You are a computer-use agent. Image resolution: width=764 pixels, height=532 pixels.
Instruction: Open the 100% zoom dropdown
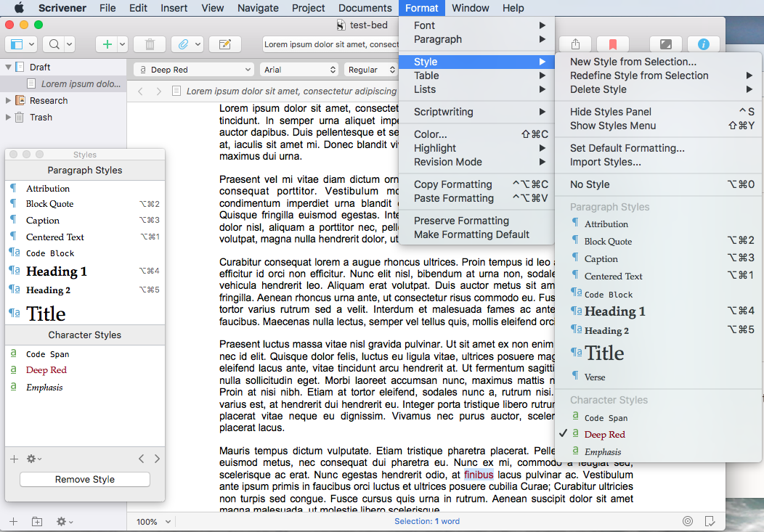click(x=153, y=522)
